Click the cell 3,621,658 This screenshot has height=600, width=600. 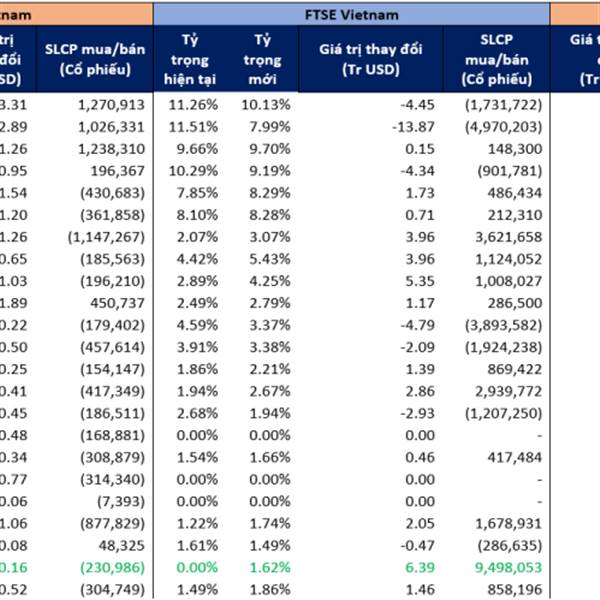click(509, 237)
